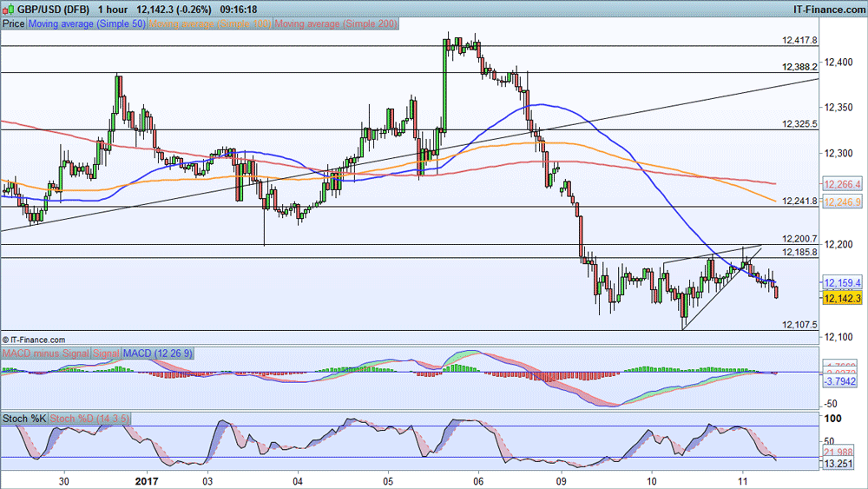The height and width of the screenshot is (489, 868).
Task: Click the candlestick icon beside GBP/USD title
Action: (x=8, y=9)
